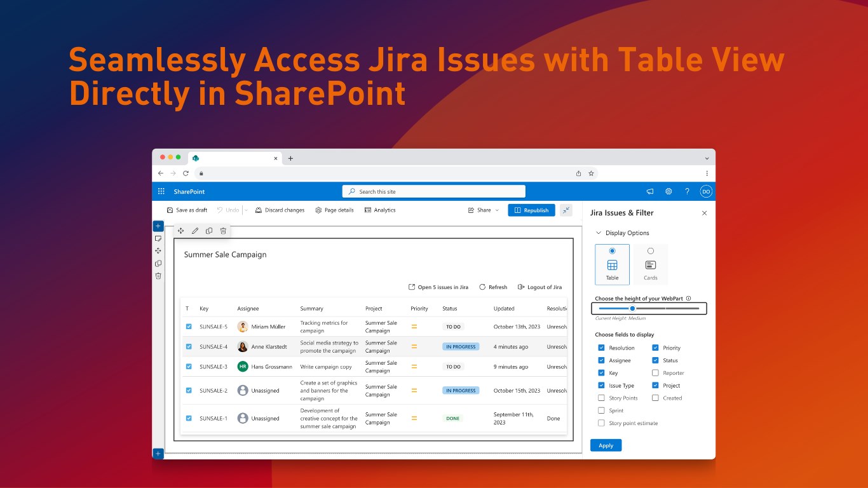Screen dimensions: 868x488
Task: Open the Undo dropdown arrow
Action: [247, 210]
